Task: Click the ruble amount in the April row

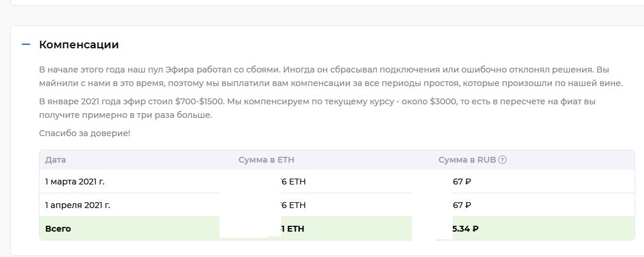Action: (x=462, y=205)
